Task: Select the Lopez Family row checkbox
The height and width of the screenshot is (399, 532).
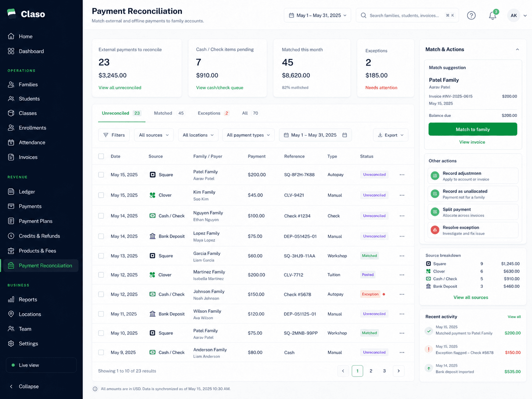Action: 101,236
